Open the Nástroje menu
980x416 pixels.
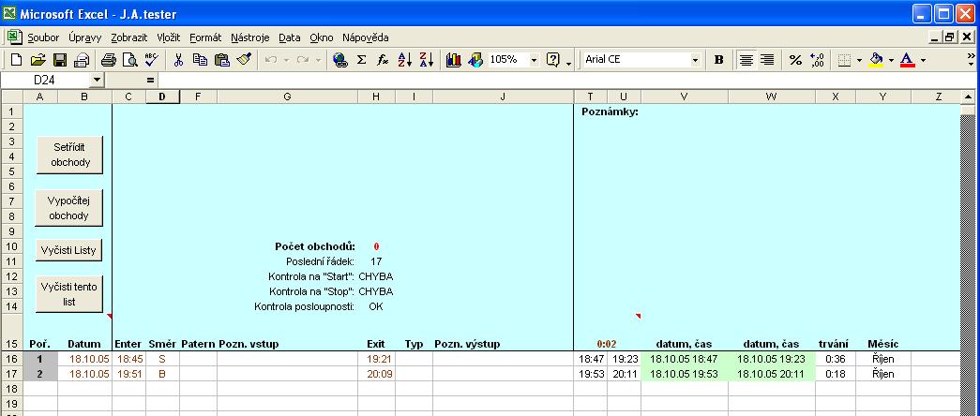point(250,37)
